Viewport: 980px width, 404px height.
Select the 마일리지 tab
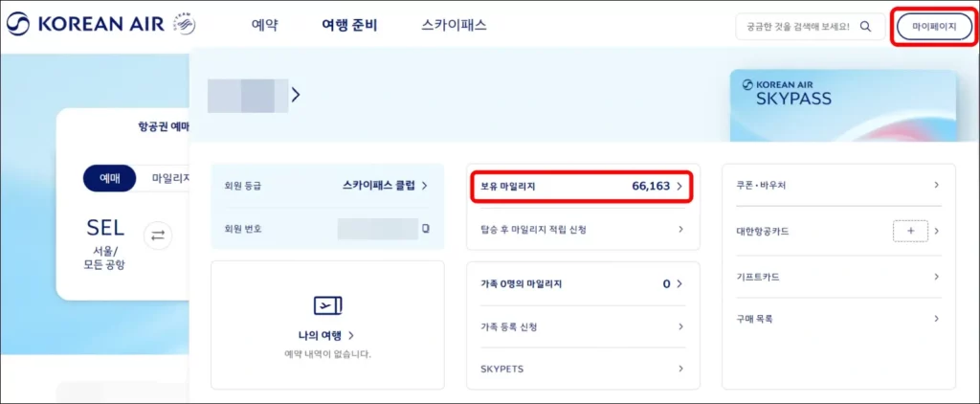click(x=170, y=178)
